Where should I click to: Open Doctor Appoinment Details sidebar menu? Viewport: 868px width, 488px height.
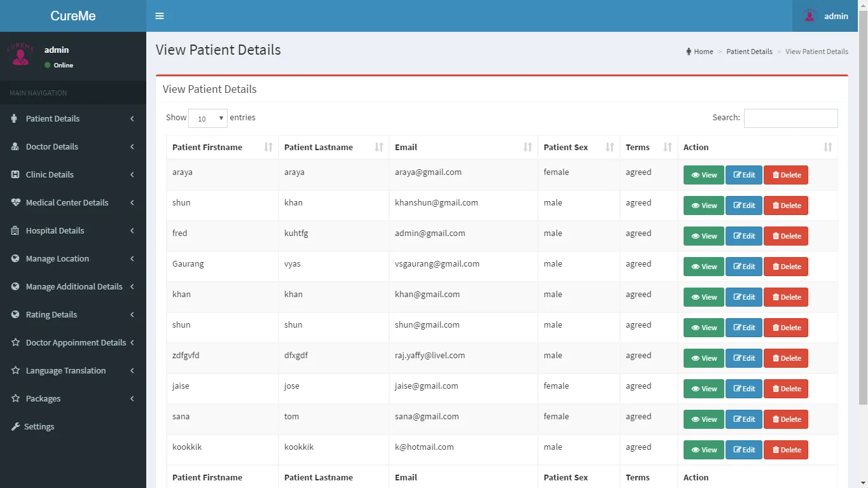pyautogui.click(x=73, y=342)
